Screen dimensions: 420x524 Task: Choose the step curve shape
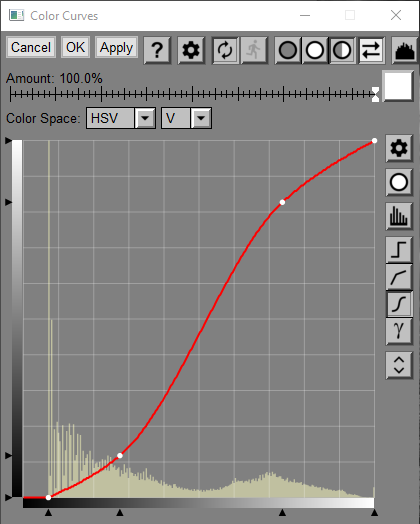coord(399,250)
